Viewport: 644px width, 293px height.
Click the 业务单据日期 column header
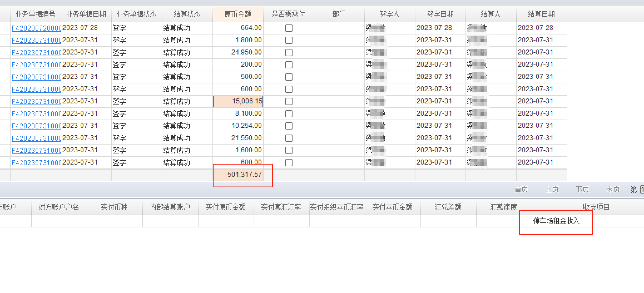coord(86,14)
